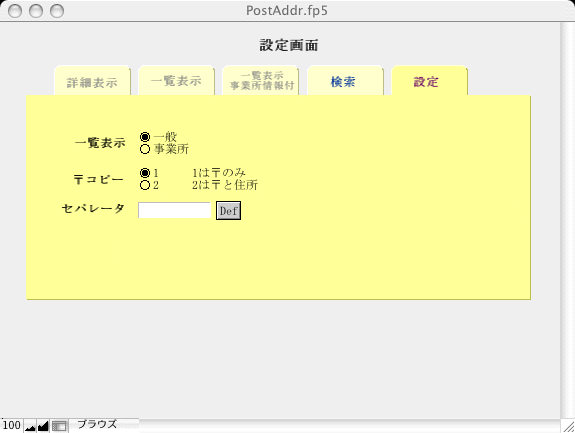
Task: Click the セパレータ input field
Action: pos(174,210)
